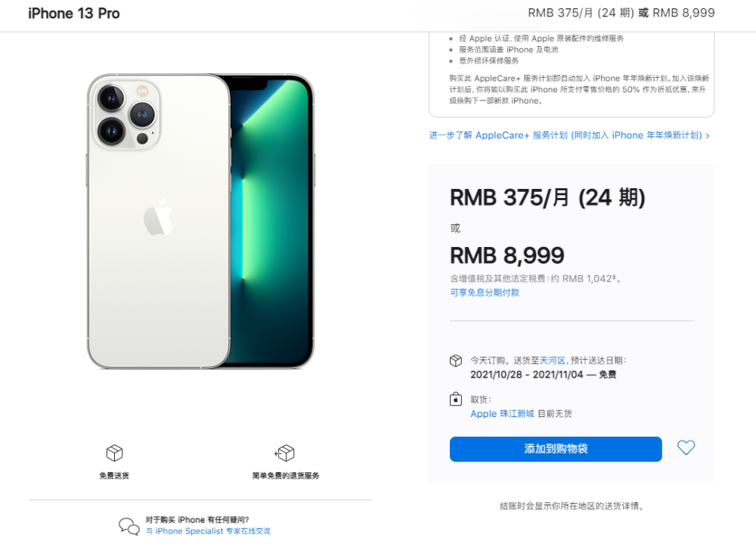Click the 免费送货 label

click(x=114, y=475)
